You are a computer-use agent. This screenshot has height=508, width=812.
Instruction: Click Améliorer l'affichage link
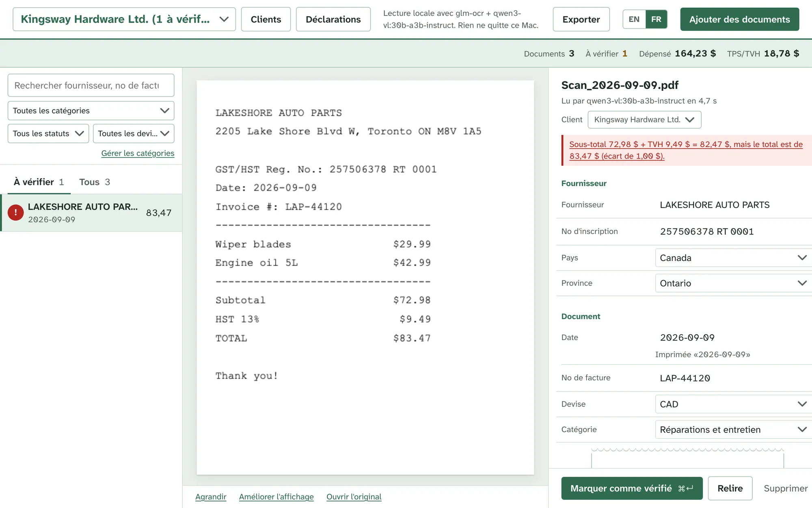(276, 497)
